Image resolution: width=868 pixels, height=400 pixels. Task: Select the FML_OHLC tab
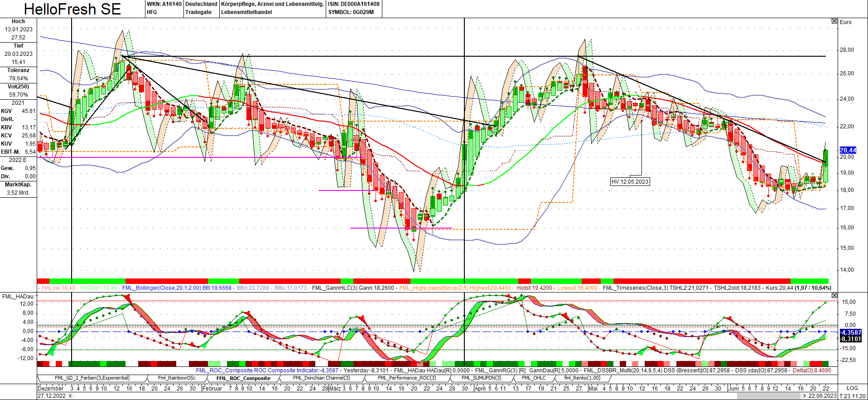[x=534, y=378]
